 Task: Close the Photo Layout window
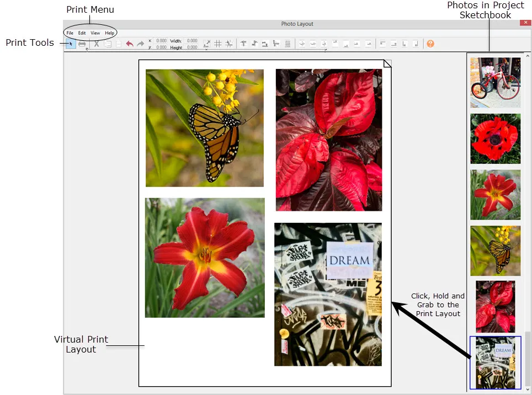coord(525,23)
